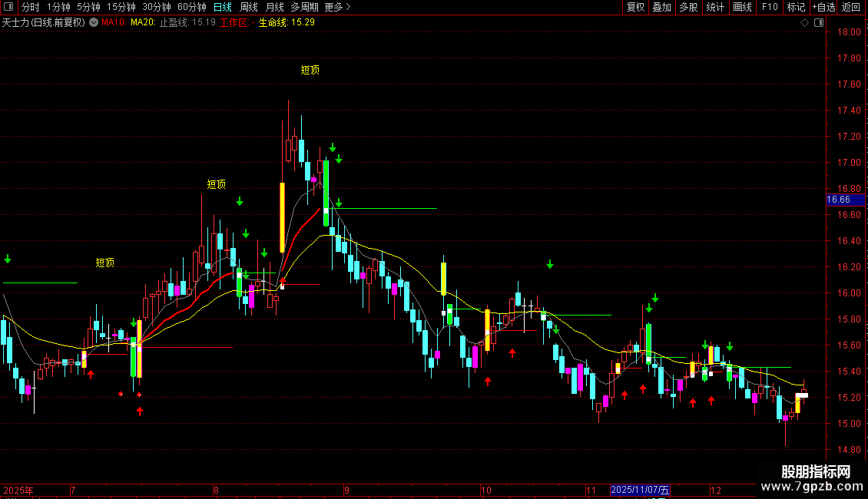The image size is (868, 499).
Task: Click month 8 on the time axis
Action: coord(216,490)
